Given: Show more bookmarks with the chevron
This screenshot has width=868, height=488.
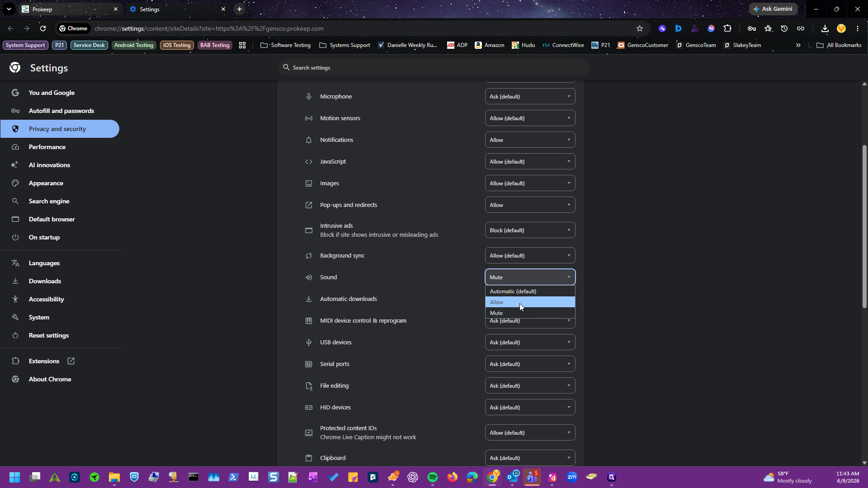Looking at the screenshot, I should click(798, 45).
